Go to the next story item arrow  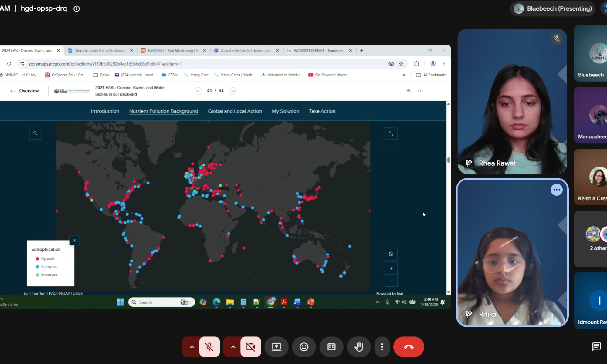coord(232,91)
